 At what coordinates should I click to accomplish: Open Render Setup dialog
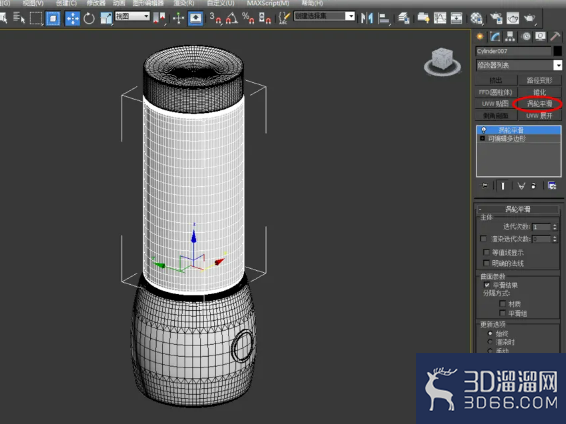tap(496, 18)
